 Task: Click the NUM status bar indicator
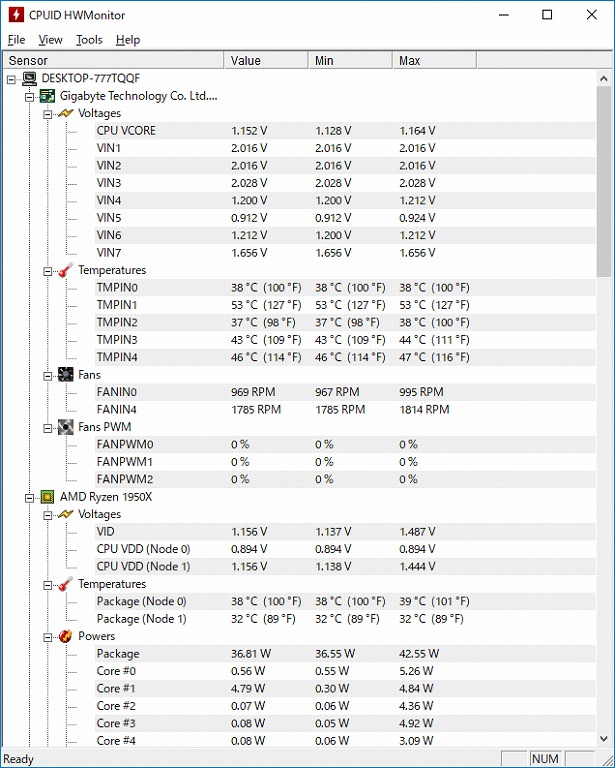click(x=545, y=759)
